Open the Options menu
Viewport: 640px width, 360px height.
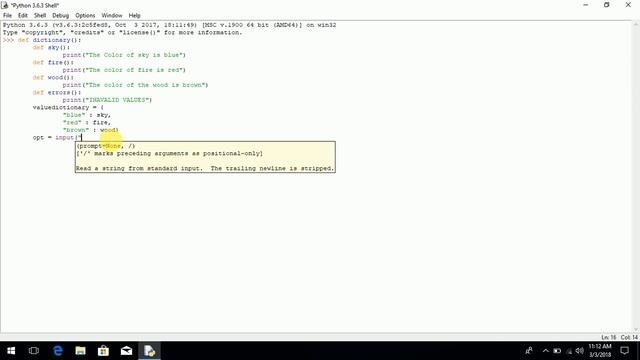pos(85,16)
